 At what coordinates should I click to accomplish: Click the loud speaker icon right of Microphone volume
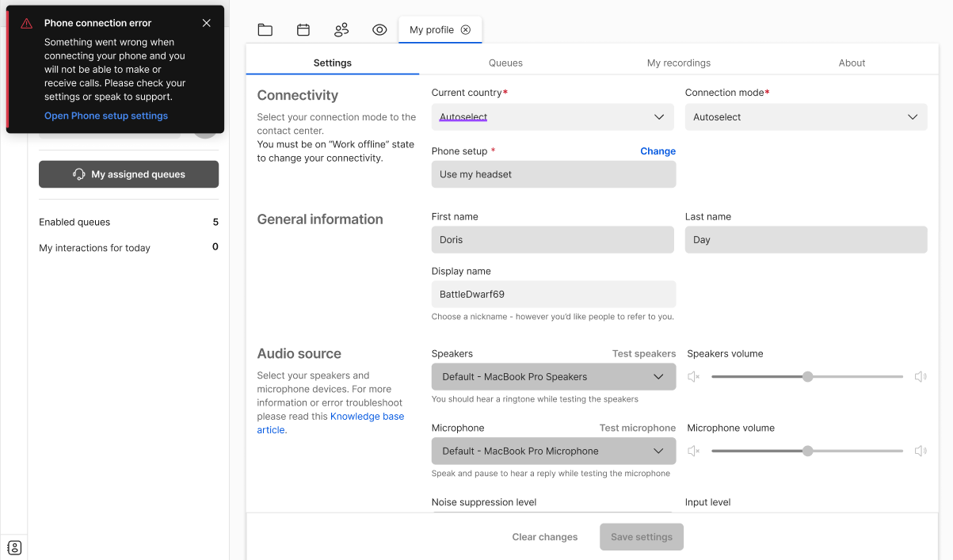coord(921,451)
